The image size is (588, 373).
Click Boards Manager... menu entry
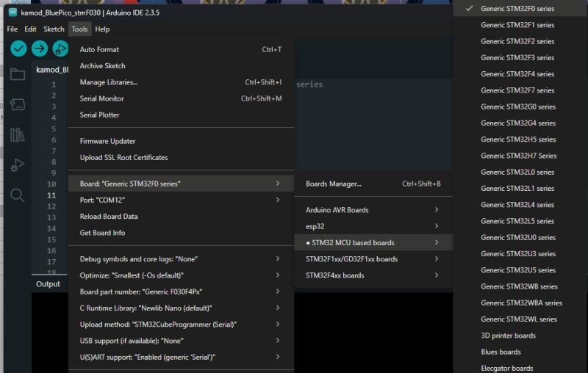click(x=334, y=184)
